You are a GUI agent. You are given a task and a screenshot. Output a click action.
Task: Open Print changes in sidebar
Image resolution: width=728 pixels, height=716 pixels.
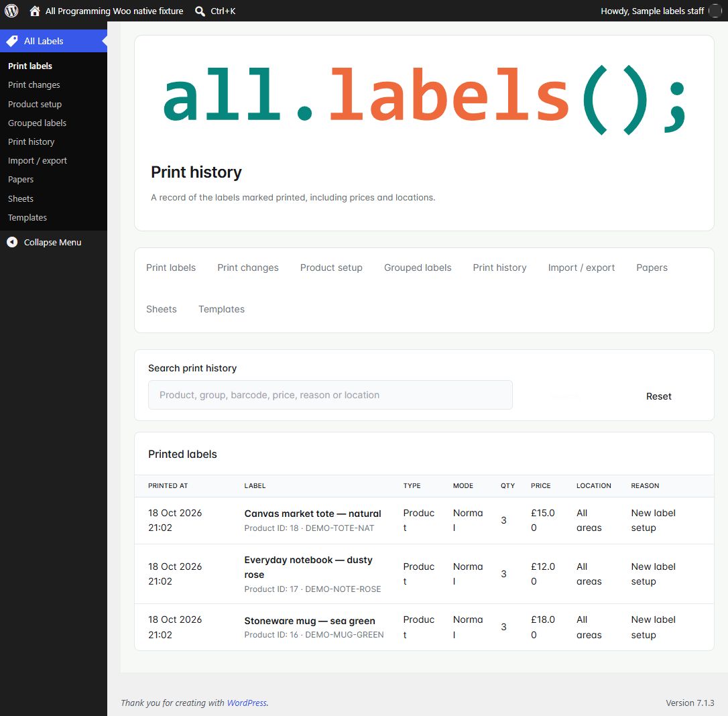(34, 85)
